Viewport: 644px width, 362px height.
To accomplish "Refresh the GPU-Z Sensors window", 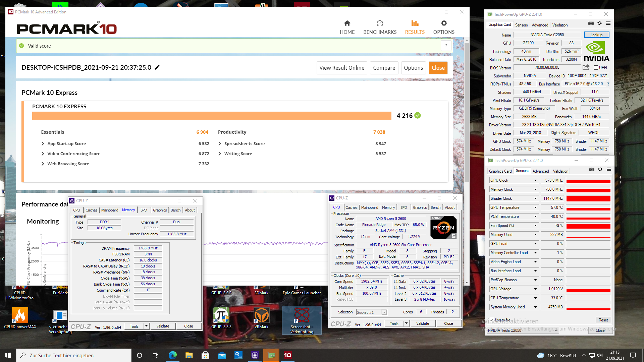I will (x=600, y=169).
